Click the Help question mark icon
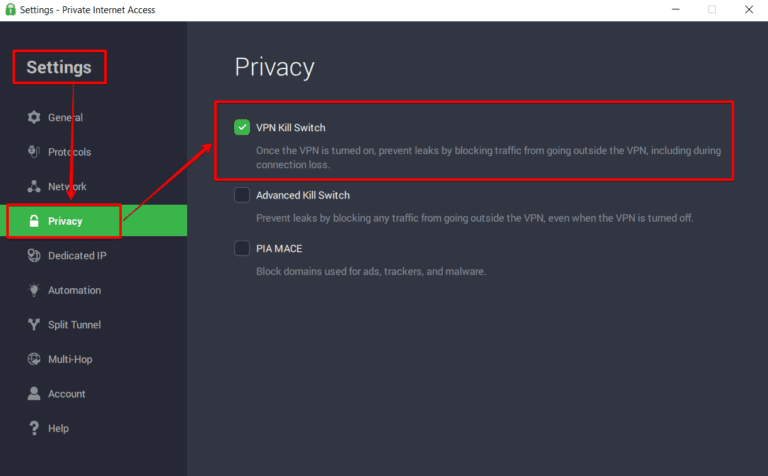Image resolution: width=768 pixels, height=476 pixels. (x=33, y=428)
